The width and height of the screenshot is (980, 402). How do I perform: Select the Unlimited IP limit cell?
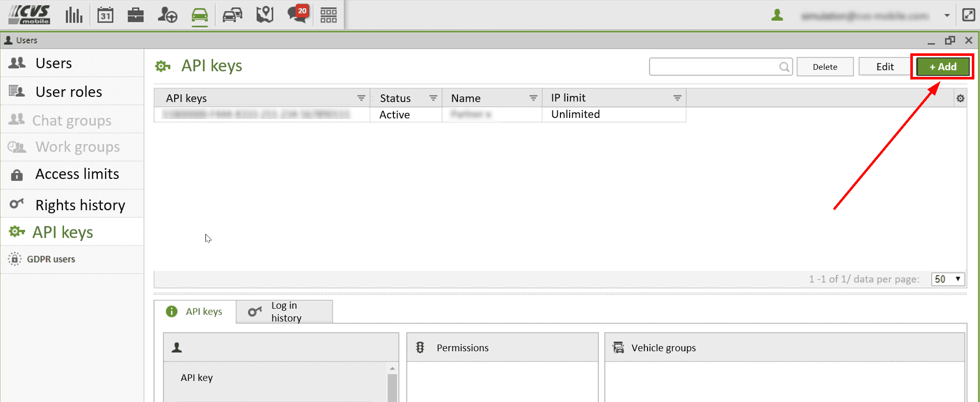pos(614,114)
